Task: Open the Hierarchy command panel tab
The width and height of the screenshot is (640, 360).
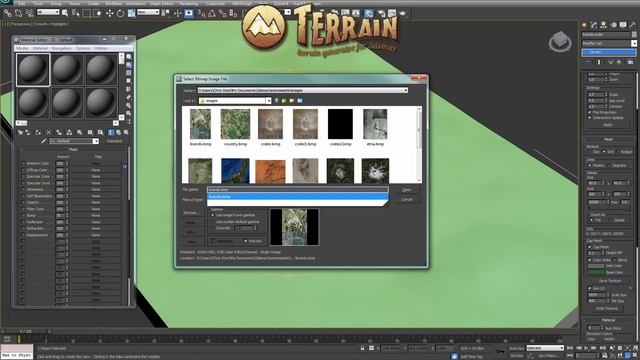Action: [x=604, y=25]
